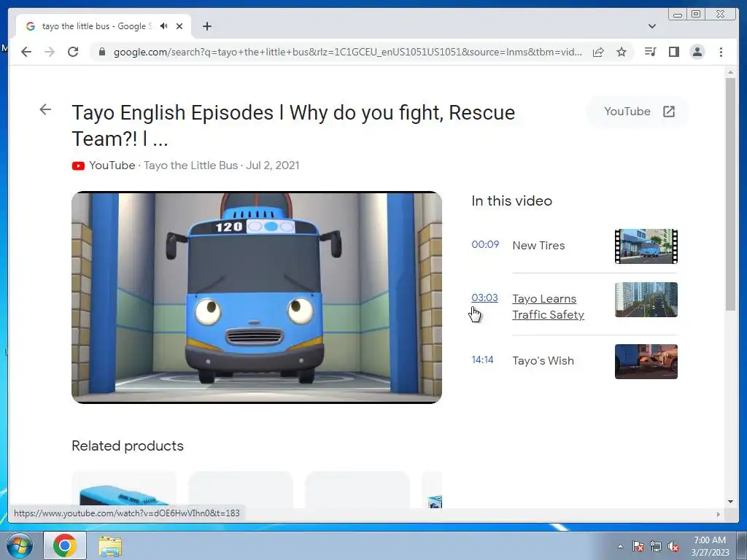Open the 'Tayo's Wish' chapter
The width and height of the screenshot is (747, 560).
pyautogui.click(x=543, y=360)
